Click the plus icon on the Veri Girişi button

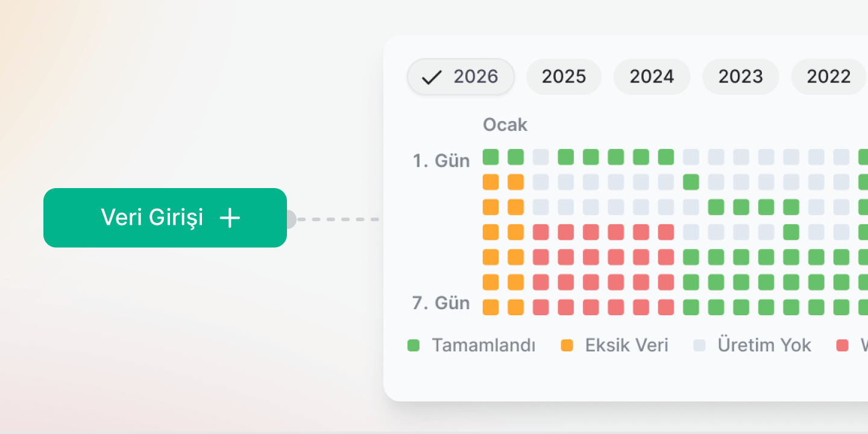[x=230, y=218]
